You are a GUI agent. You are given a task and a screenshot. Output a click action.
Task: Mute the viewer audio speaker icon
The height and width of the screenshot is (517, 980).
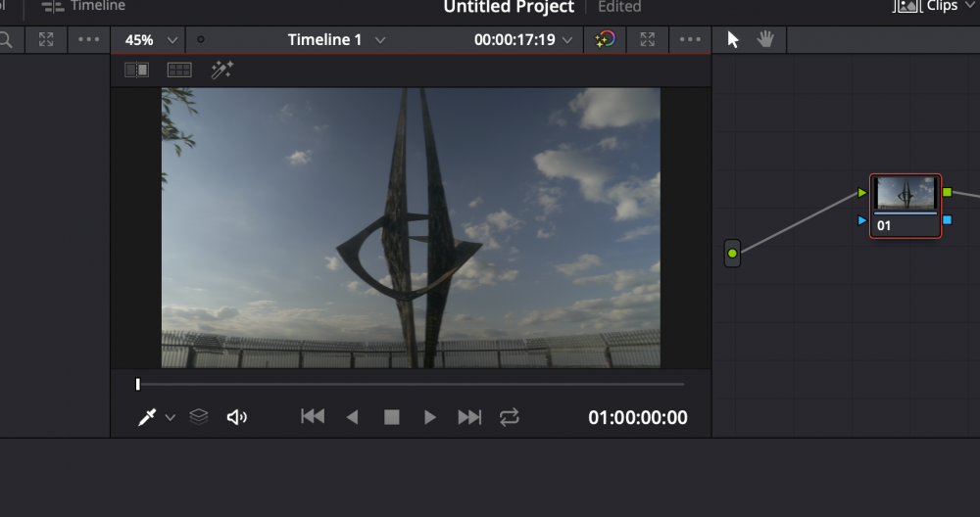tap(236, 417)
